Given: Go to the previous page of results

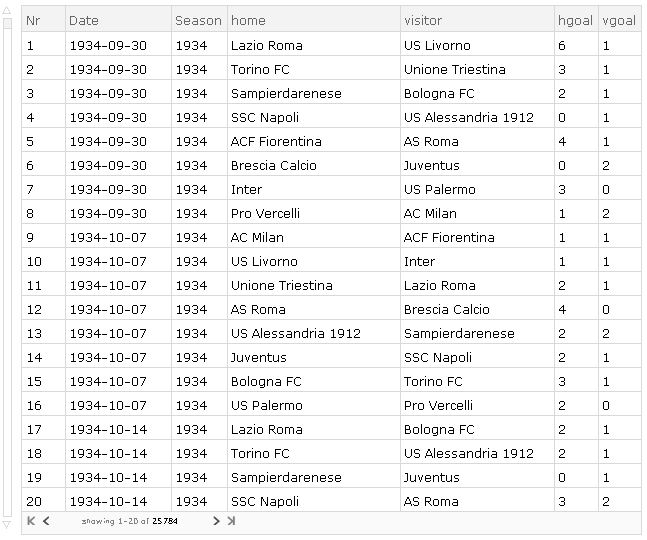Looking at the screenshot, I should click(x=46, y=521).
